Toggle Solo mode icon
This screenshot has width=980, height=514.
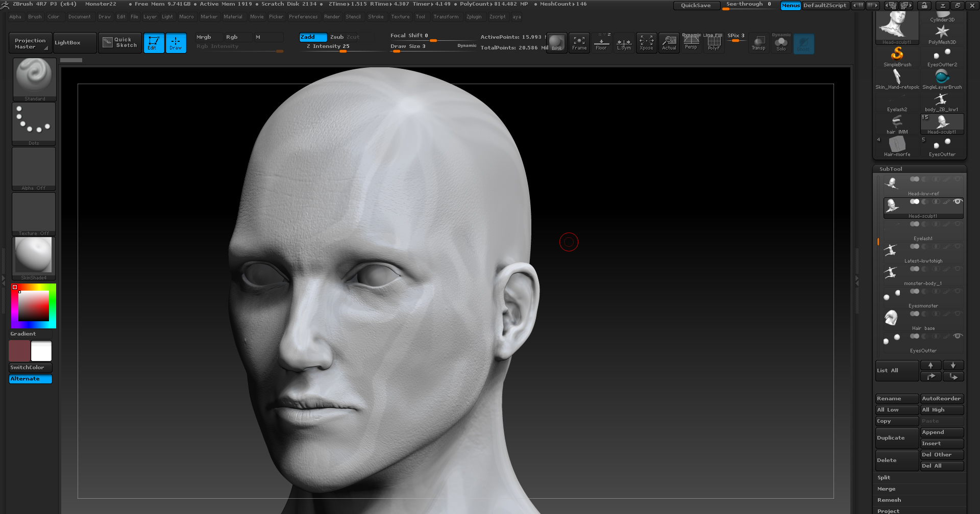coord(781,43)
